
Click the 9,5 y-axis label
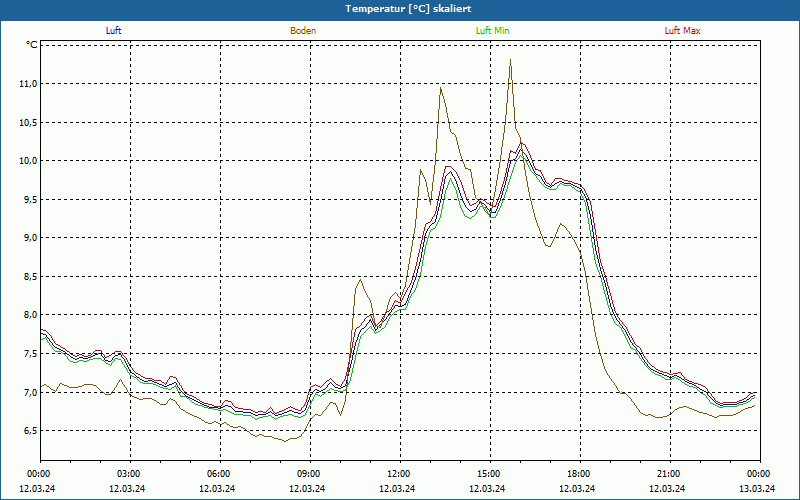pyautogui.click(x=31, y=199)
